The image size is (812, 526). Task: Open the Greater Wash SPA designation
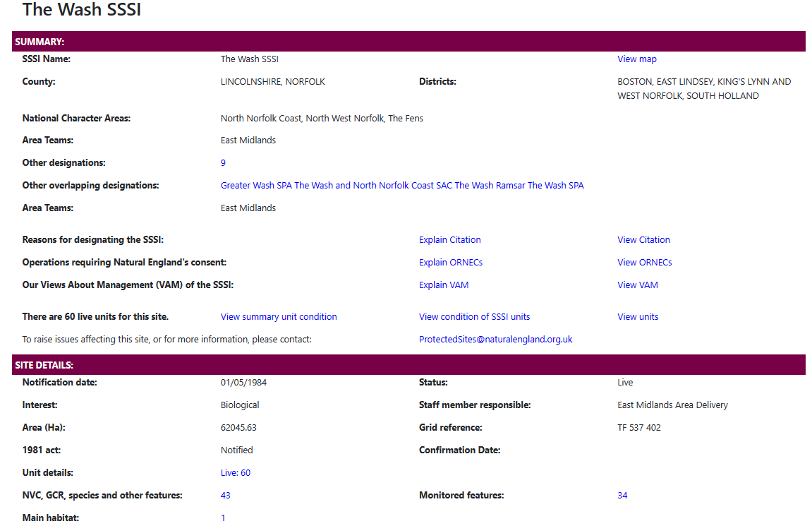pos(256,186)
